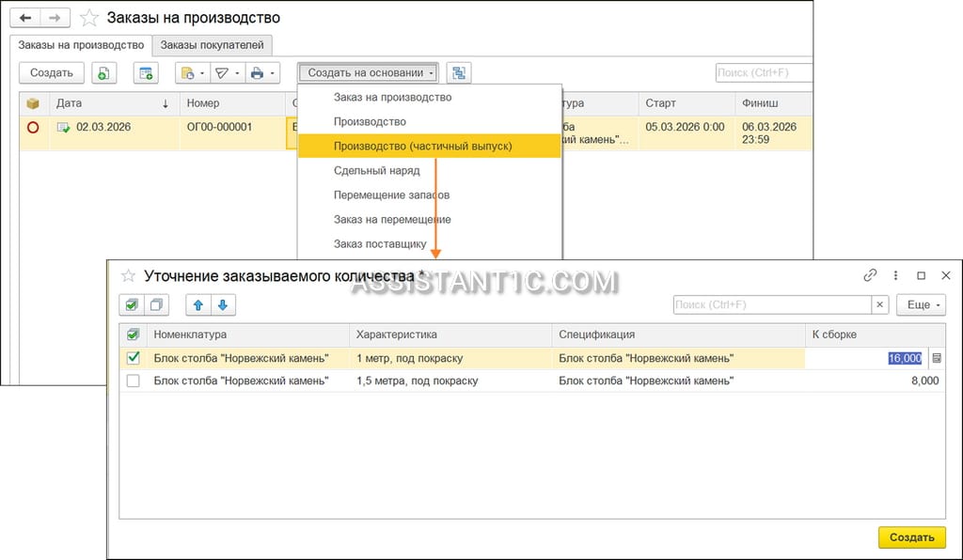Click the Характеристика column header

click(x=450, y=334)
